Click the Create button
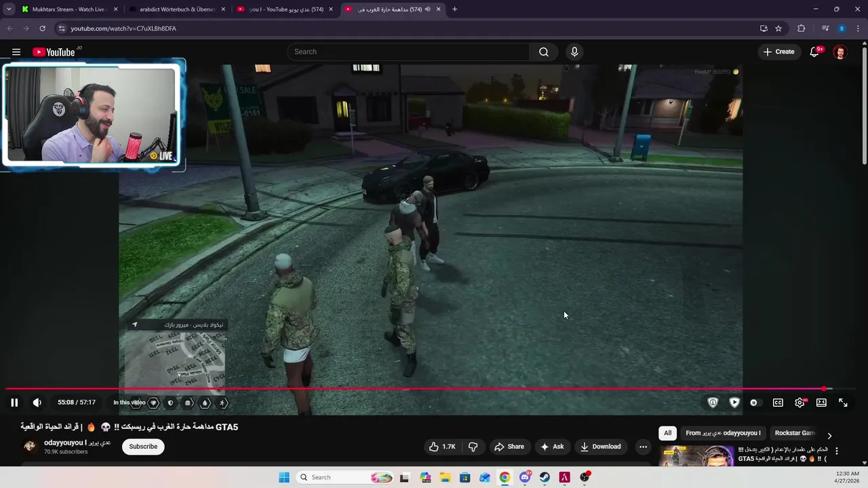The width and height of the screenshot is (868, 488). [x=778, y=52]
